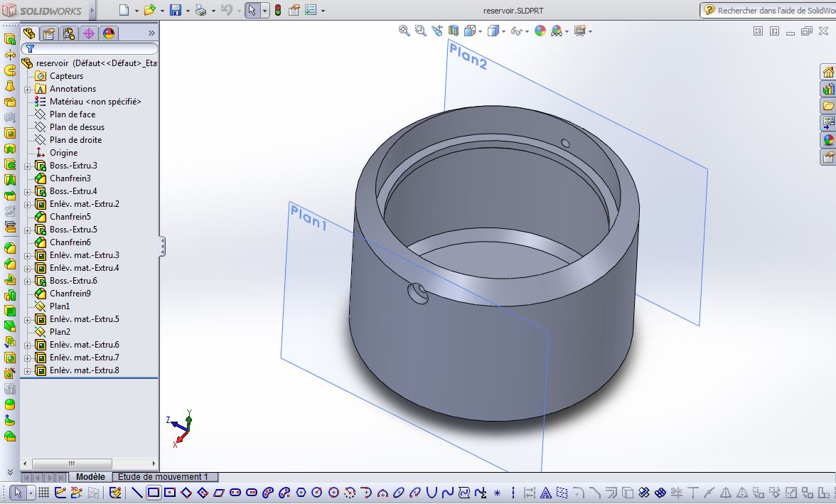The image size is (836, 504).
Task: Click the New document icon
Action: point(124,10)
